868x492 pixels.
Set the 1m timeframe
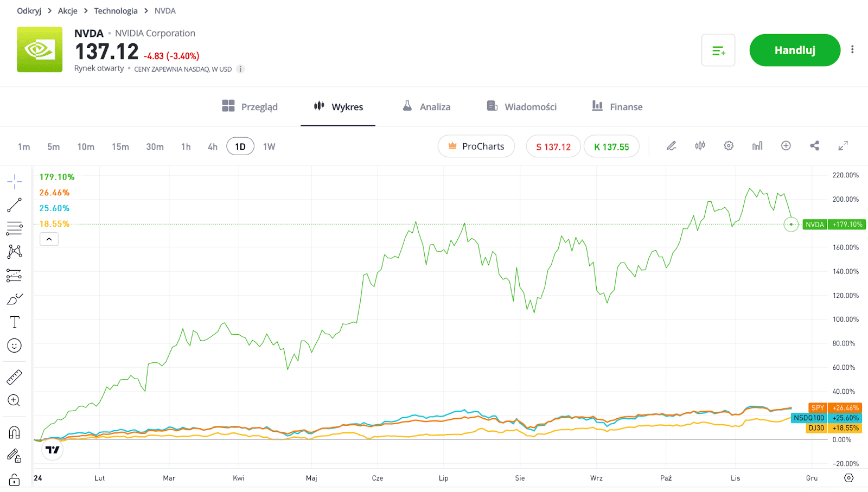24,147
